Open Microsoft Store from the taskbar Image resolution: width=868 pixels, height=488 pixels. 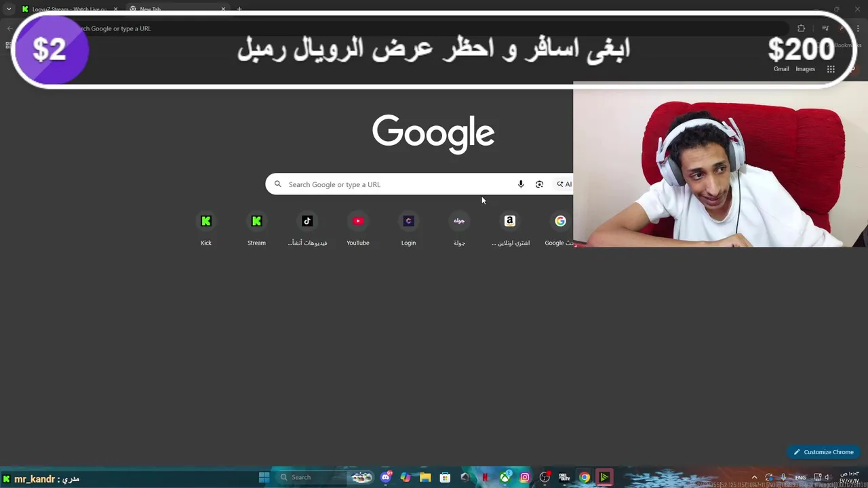(x=445, y=477)
